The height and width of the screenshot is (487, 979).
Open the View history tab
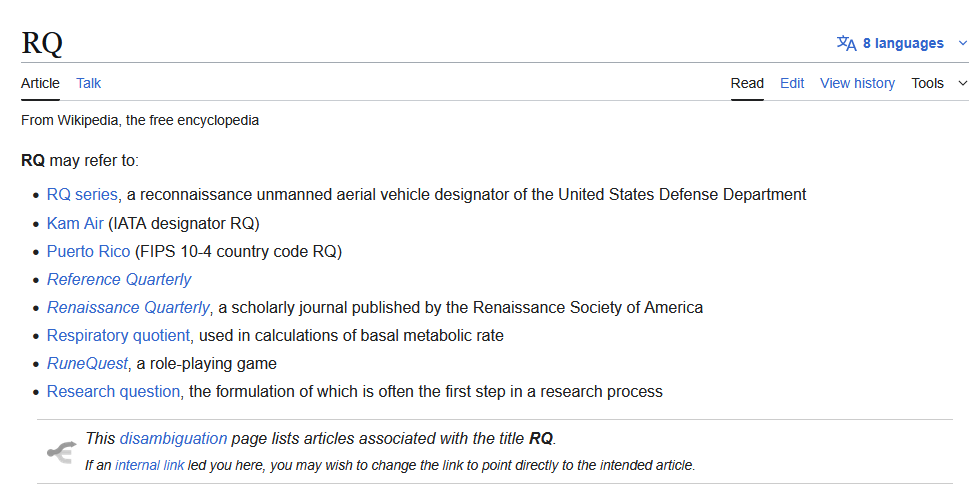(857, 83)
